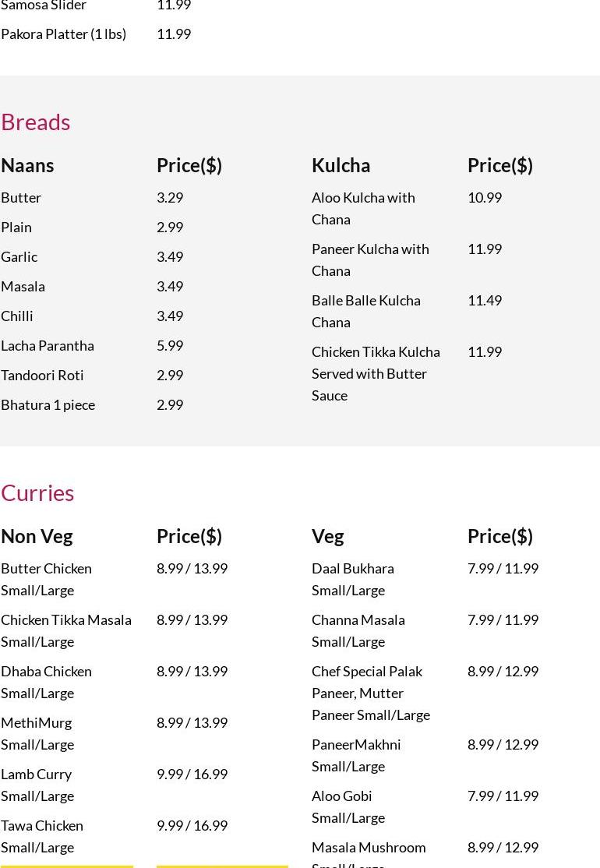Select Chef Special Palak Paneer item
The image size is (600, 868).
pyautogui.click(x=370, y=693)
